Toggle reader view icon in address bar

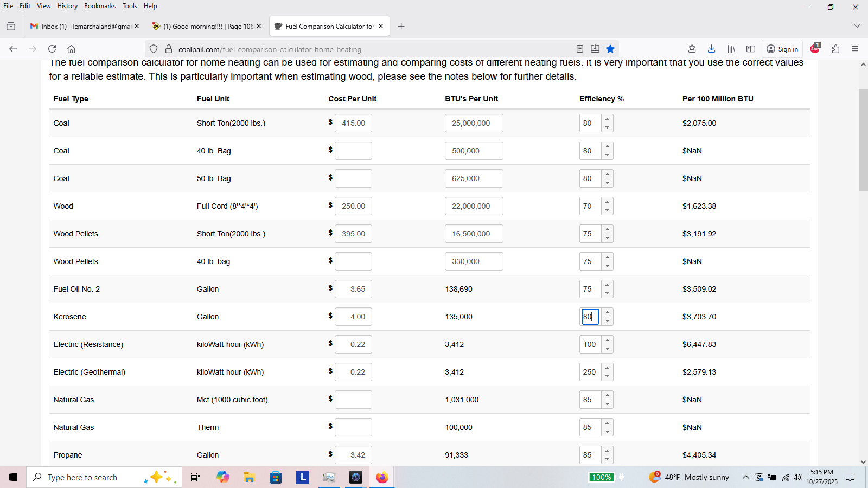580,49
